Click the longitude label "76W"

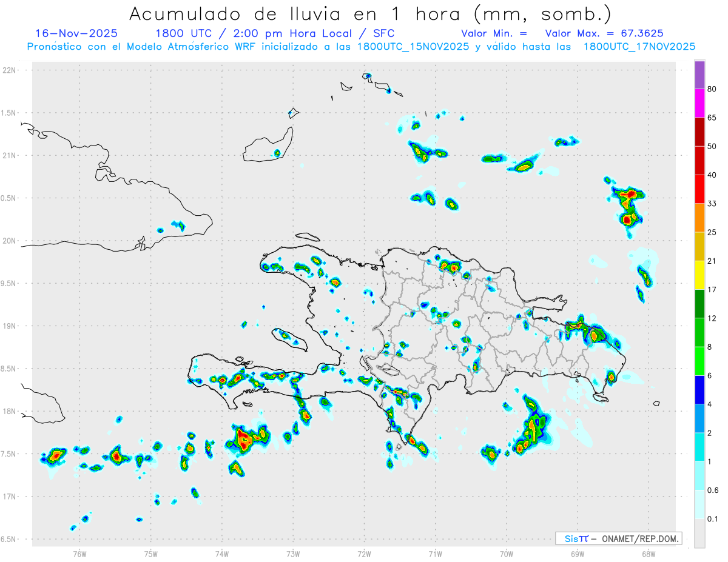coord(79,554)
